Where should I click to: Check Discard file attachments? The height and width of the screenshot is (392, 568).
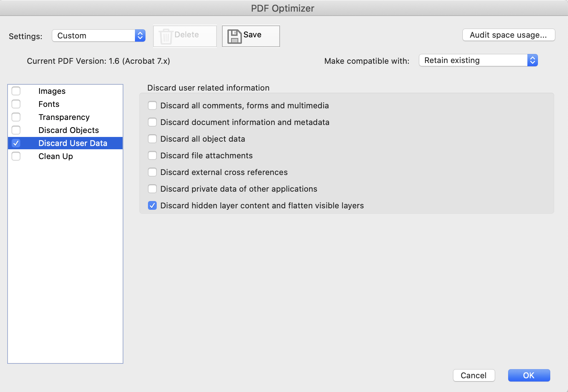(152, 155)
